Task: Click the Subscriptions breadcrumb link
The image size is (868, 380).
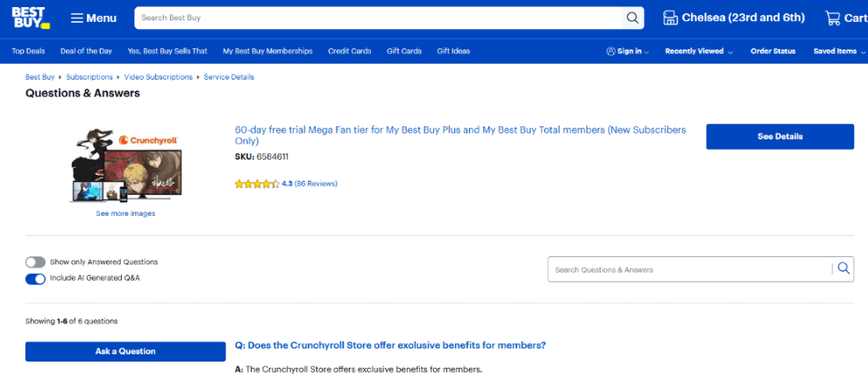Action: [89, 77]
